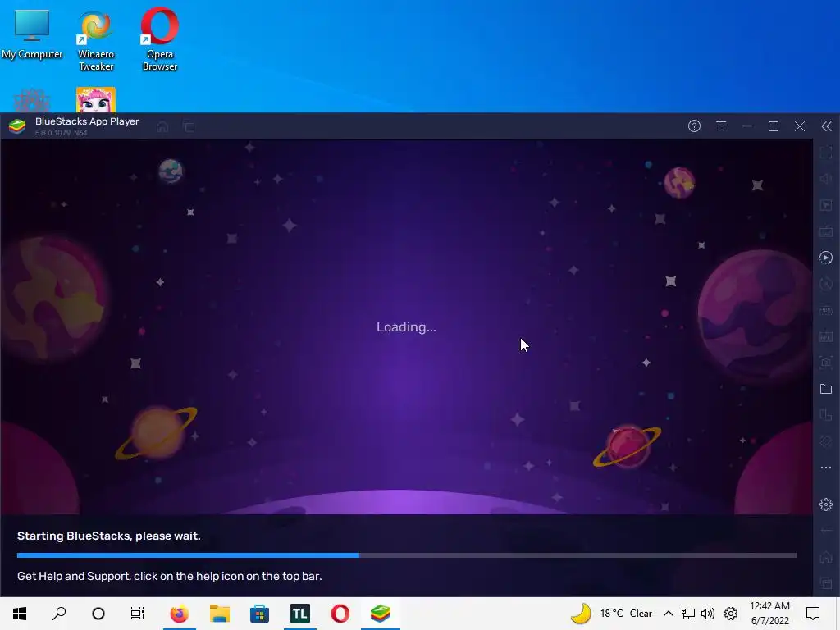Go to BlueStacks home from title bar
Viewport: 840px width, 630px height.
click(162, 126)
